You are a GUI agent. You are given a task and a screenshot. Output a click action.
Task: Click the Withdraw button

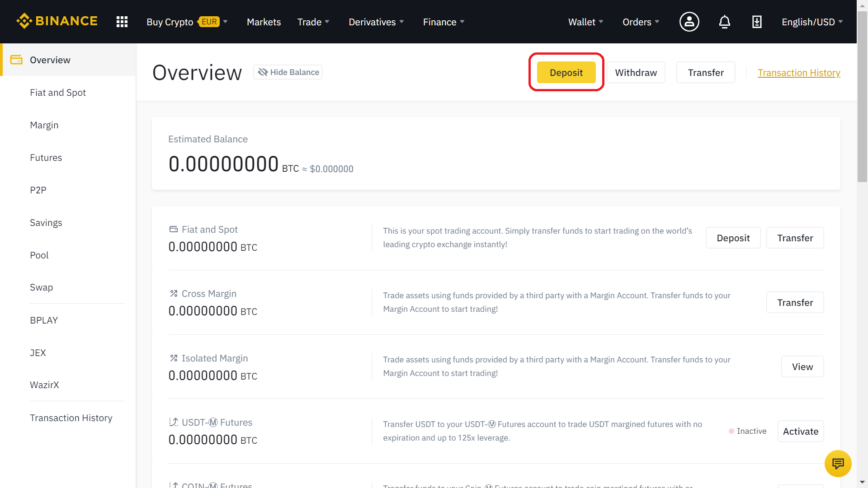tap(636, 72)
